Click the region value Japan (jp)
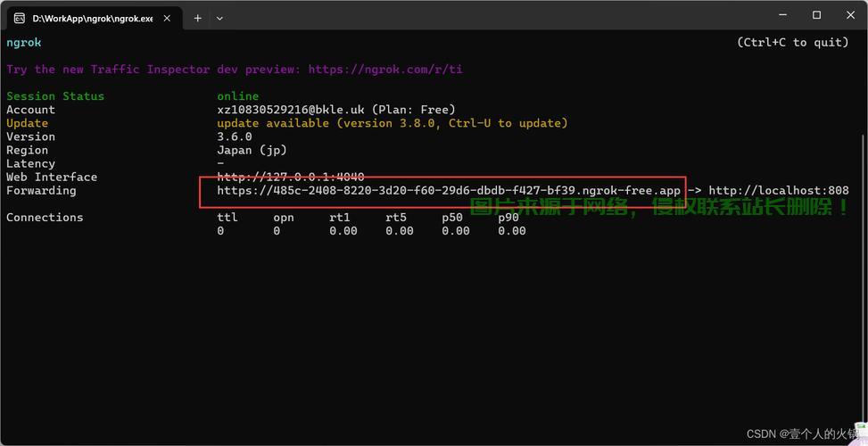Image resolution: width=868 pixels, height=446 pixels. pos(252,150)
